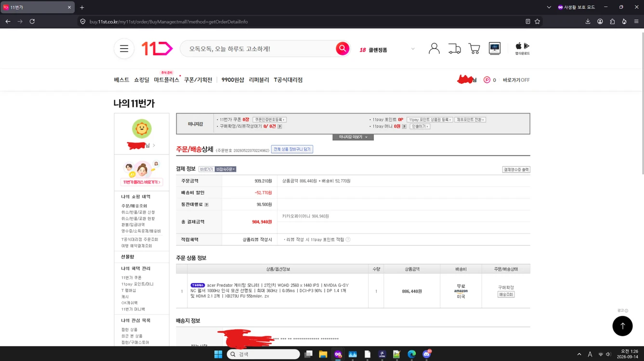Open the delivery truck icon
Screen dimensions: 644x361
pos(454,49)
